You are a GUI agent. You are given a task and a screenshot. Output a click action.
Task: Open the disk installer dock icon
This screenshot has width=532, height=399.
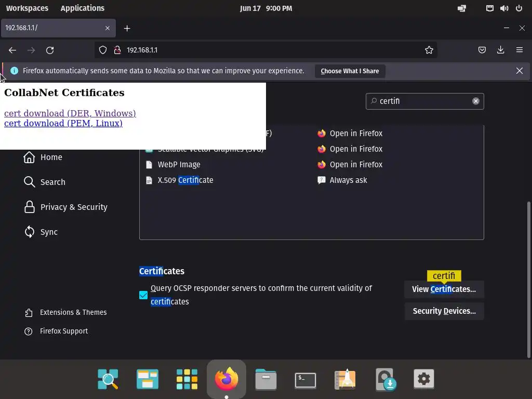(x=385, y=379)
